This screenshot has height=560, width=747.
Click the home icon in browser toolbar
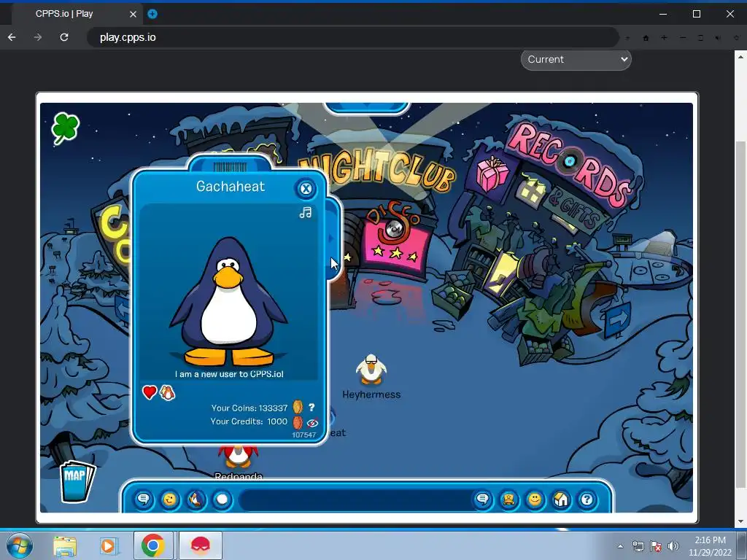(x=646, y=38)
